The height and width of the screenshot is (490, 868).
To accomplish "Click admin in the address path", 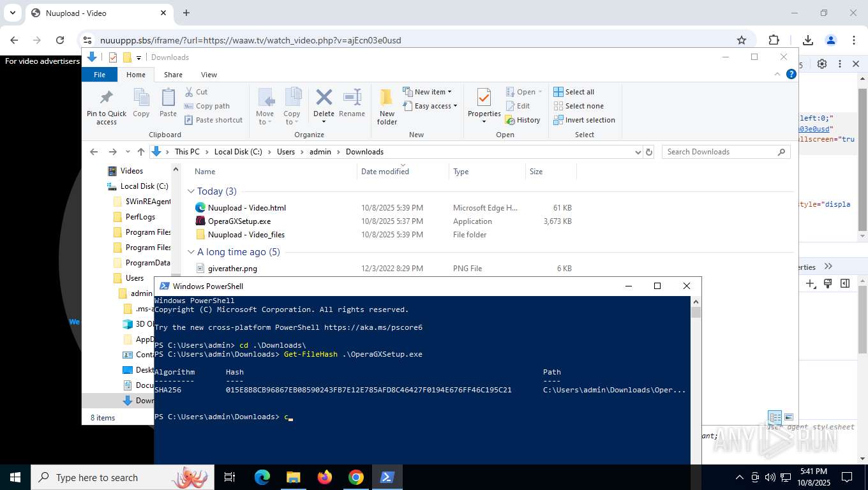I will [x=320, y=152].
